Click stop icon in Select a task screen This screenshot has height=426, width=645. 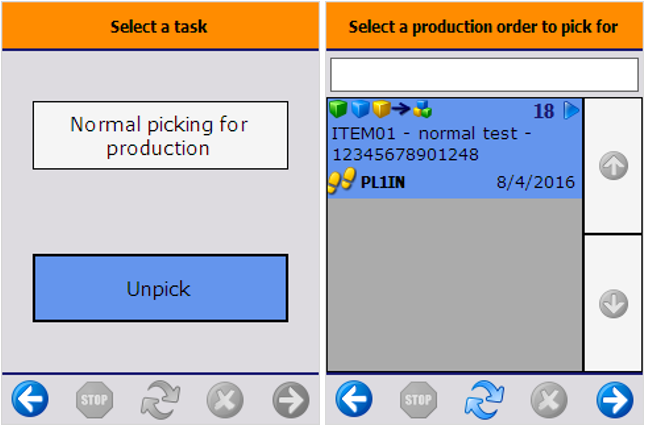pyautogui.click(x=95, y=400)
